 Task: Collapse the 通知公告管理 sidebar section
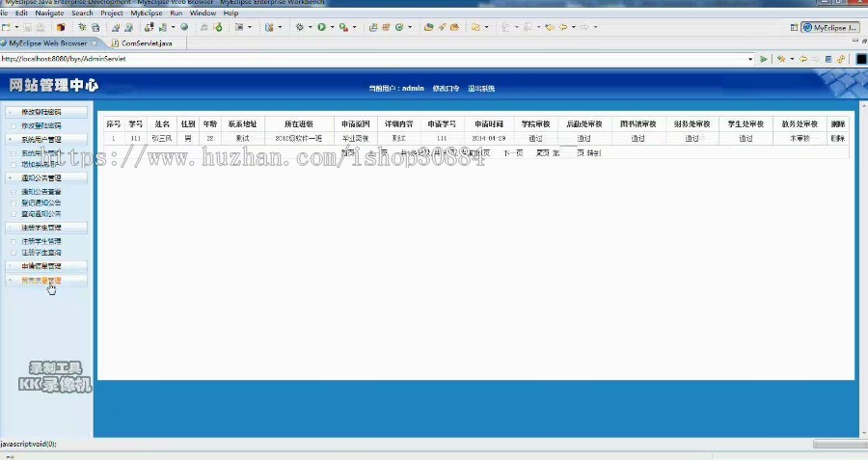pyautogui.click(x=46, y=177)
